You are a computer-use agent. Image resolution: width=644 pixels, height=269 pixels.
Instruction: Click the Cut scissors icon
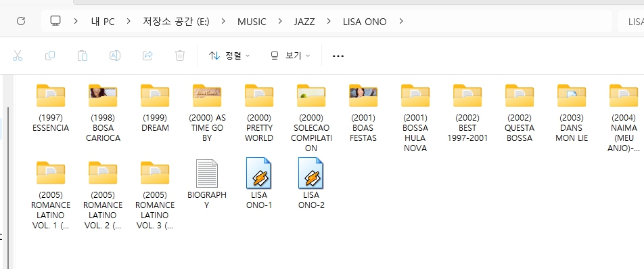coord(18,56)
